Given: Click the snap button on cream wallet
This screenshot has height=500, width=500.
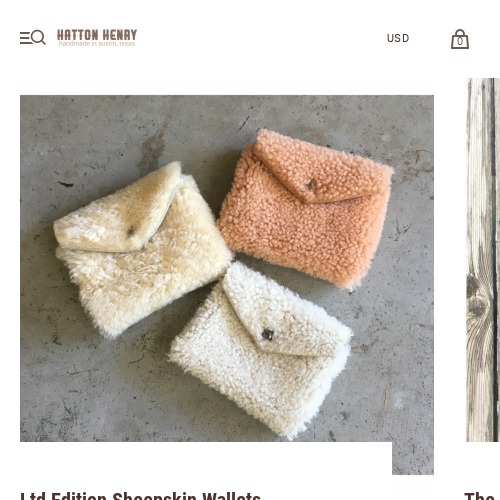Looking at the screenshot, I should [131, 231].
